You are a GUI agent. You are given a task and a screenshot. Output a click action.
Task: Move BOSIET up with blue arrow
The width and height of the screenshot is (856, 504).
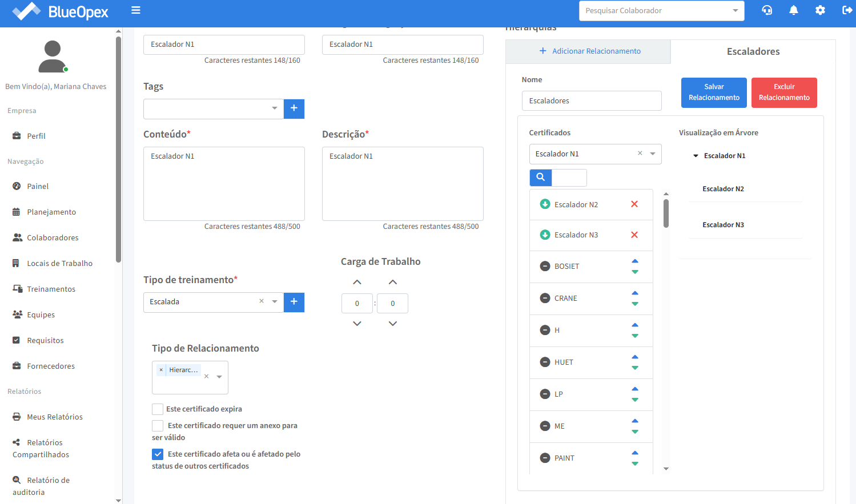635,261
